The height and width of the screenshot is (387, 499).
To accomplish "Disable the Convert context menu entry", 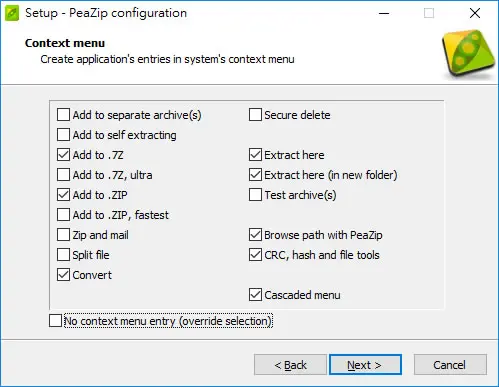I will pyautogui.click(x=63, y=275).
